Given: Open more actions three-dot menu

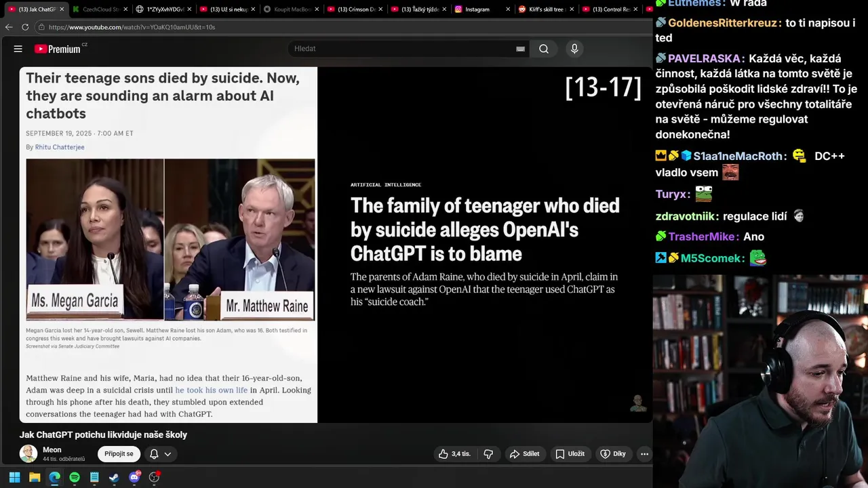Looking at the screenshot, I should coord(645,454).
